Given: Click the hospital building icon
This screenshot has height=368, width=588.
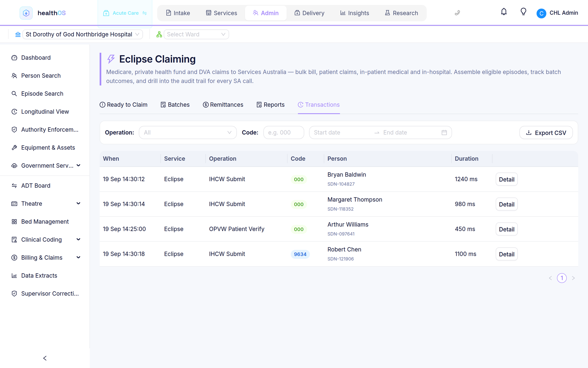Looking at the screenshot, I should (x=18, y=34).
